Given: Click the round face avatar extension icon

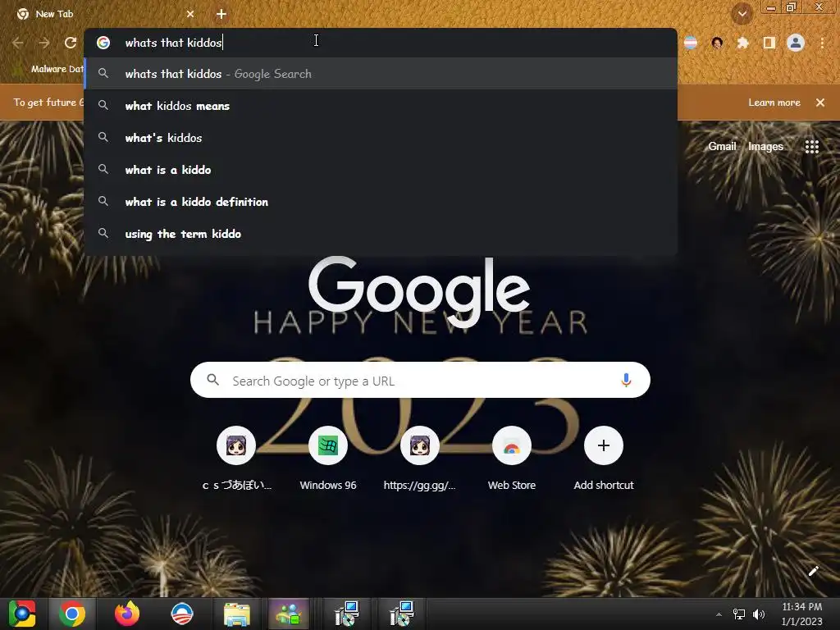Looking at the screenshot, I should click(x=717, y=43).
